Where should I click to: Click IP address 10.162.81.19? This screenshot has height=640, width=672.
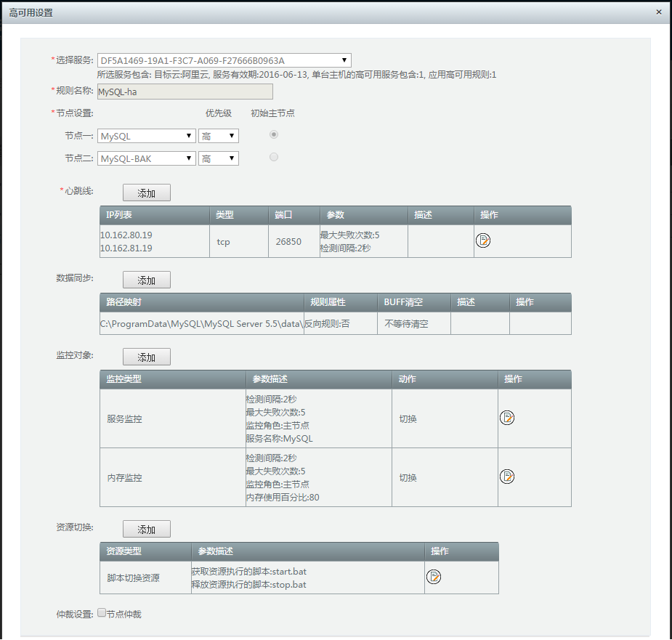(x=126, y=248)
